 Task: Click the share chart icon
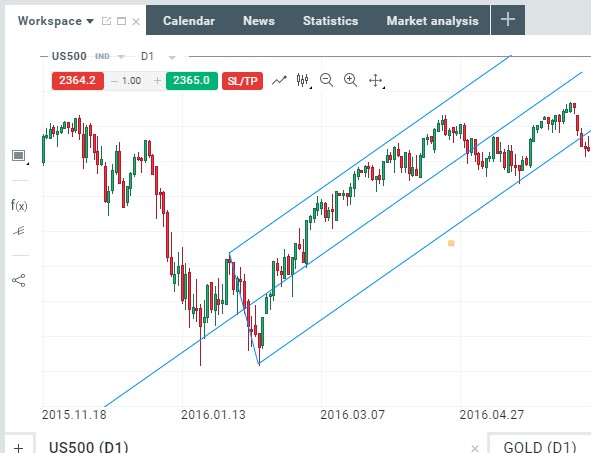pos(18,280)
